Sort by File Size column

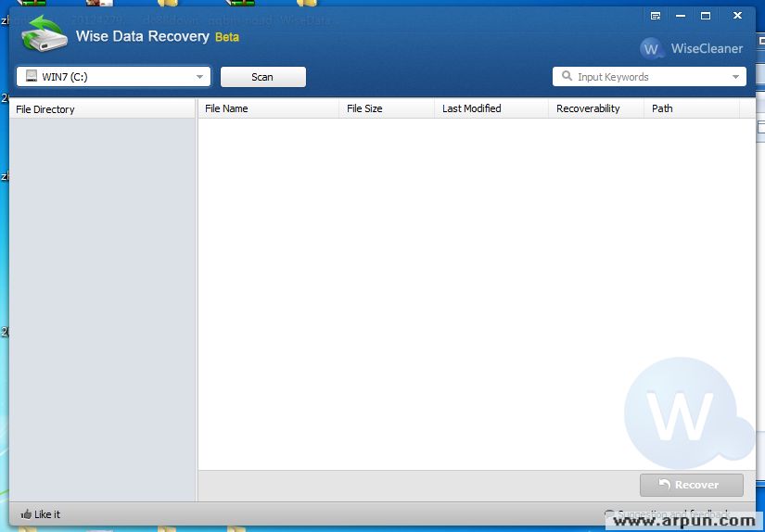coord(387,108)
